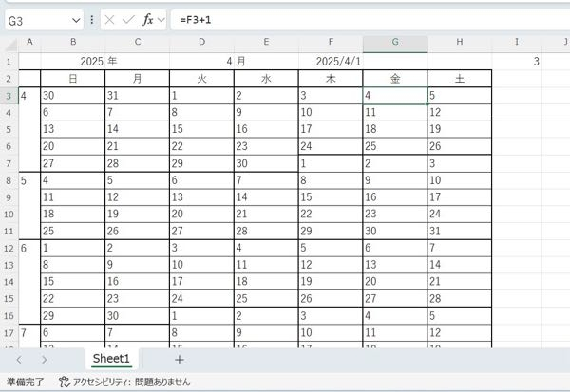Screen dimensions: 570x392
Task: Expand the function list dropdown beside fx
Action: [x=161, y=20]
